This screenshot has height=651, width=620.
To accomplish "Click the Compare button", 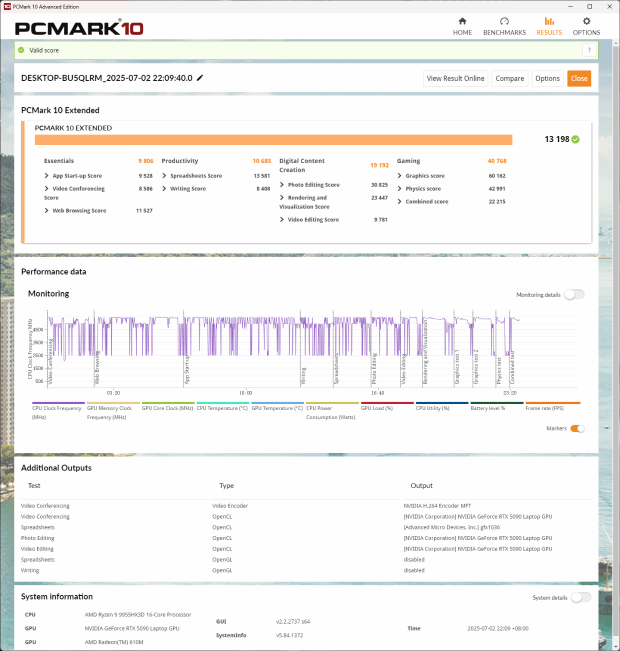I will (510, 78).
